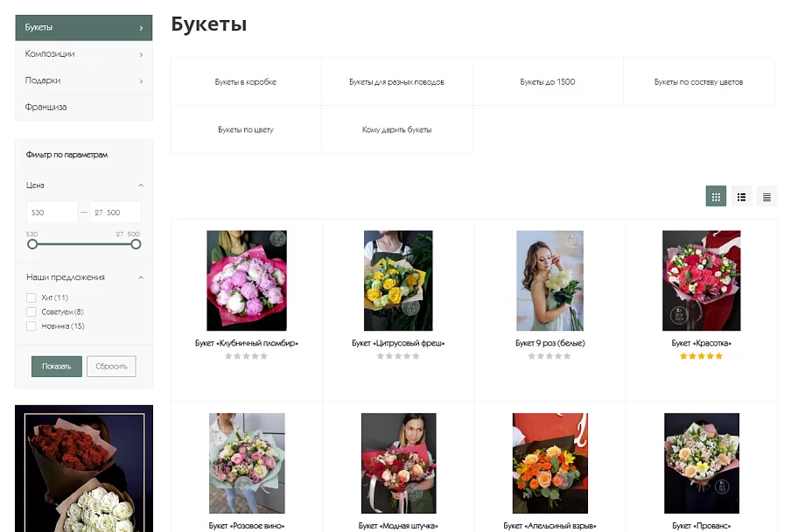Click the Фильтр по параметрам heading

click(x=66, y=155)
